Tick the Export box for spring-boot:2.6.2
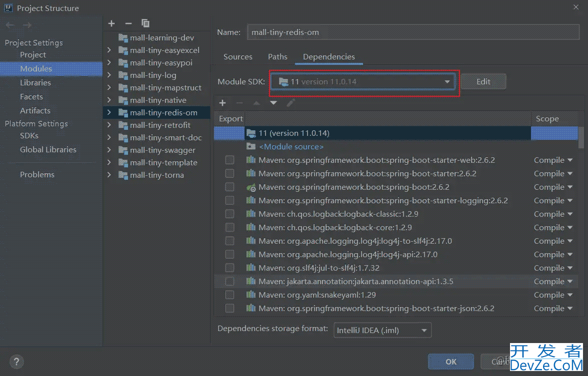This screenshot has width=588, height=376. click(x=229, y=187)
